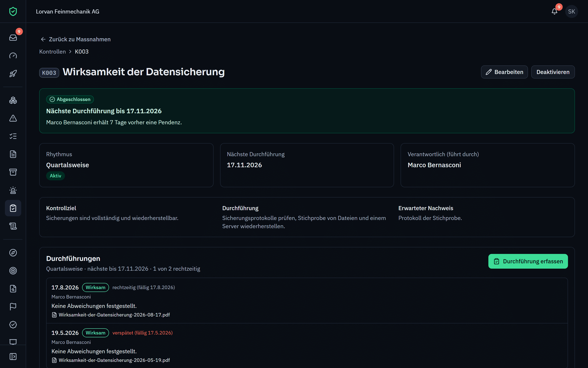Screen dimensions: 588x368
Task: Click the Lorvan Feinmechanik AG company name
Action: [x=68, y=11]
